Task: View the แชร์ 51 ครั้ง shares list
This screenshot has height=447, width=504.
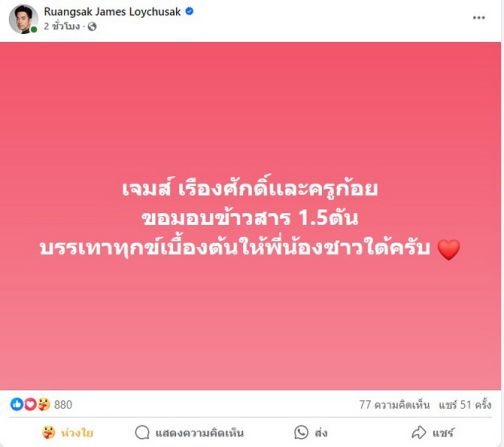Action: coord(465,405)
